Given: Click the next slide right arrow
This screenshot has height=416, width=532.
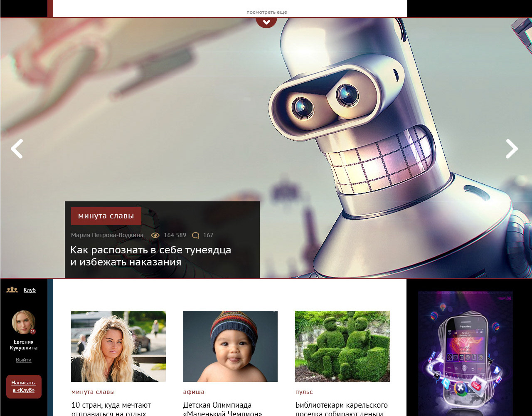Looking at the screenshot, I should tap(512, 149).
